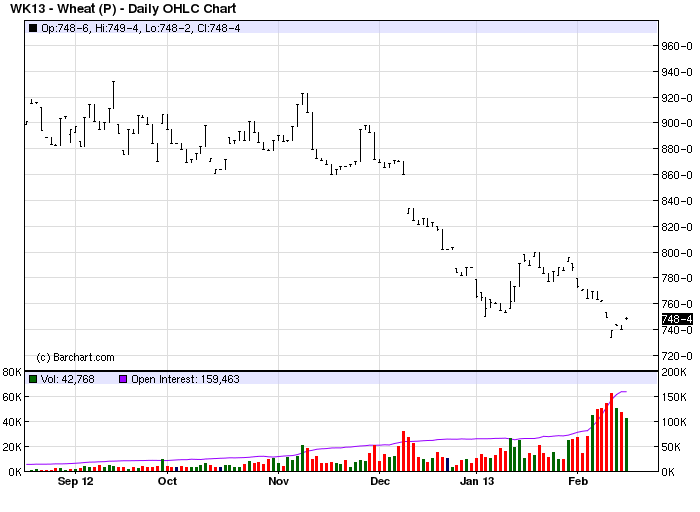Click the 960-0 price axis label
Screen dimensions: 700x512
[x=677, y=46]
